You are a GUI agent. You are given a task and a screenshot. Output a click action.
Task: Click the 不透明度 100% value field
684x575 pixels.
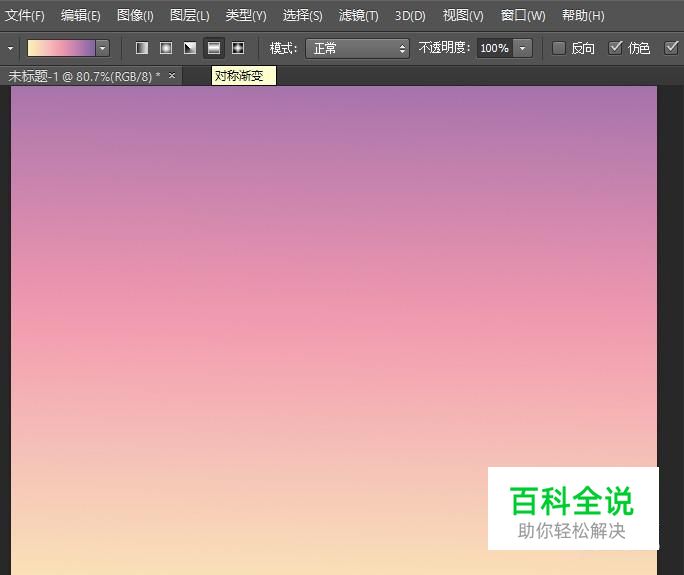pos(495,48)
